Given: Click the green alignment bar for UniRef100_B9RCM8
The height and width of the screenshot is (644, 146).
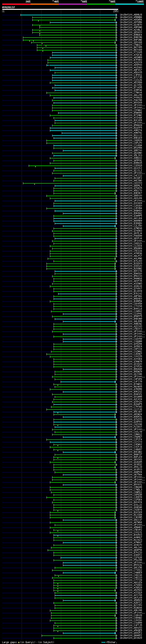Looking at the screenshot, I should [70, 37].
